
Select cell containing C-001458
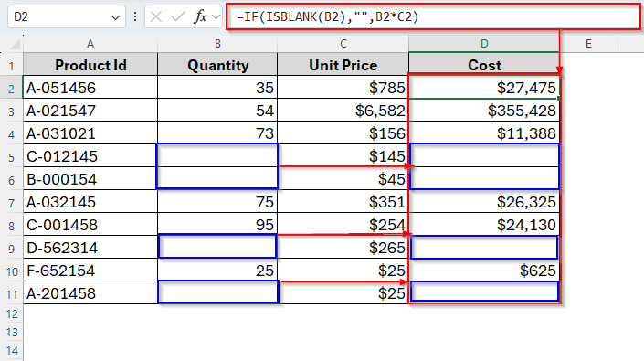click(x=90, y=225)
